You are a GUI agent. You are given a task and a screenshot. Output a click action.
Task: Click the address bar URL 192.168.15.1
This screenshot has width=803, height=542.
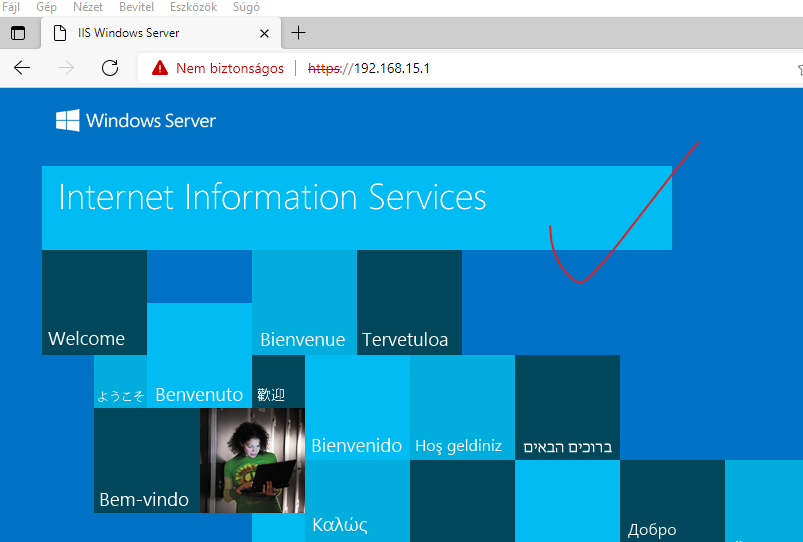point(369,68)
